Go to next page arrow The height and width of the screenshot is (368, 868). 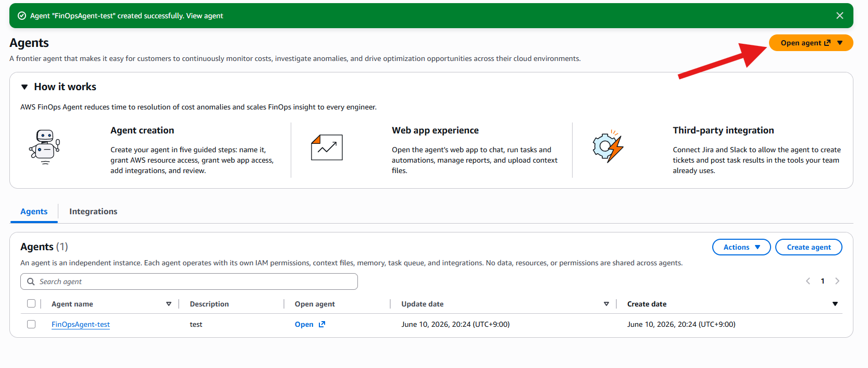[837, 281]
